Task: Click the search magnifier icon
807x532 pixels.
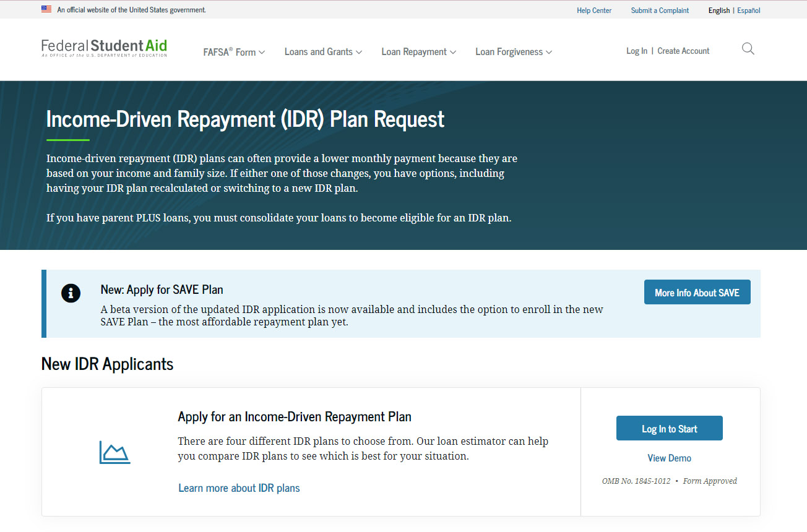Action: pos(748,49)
